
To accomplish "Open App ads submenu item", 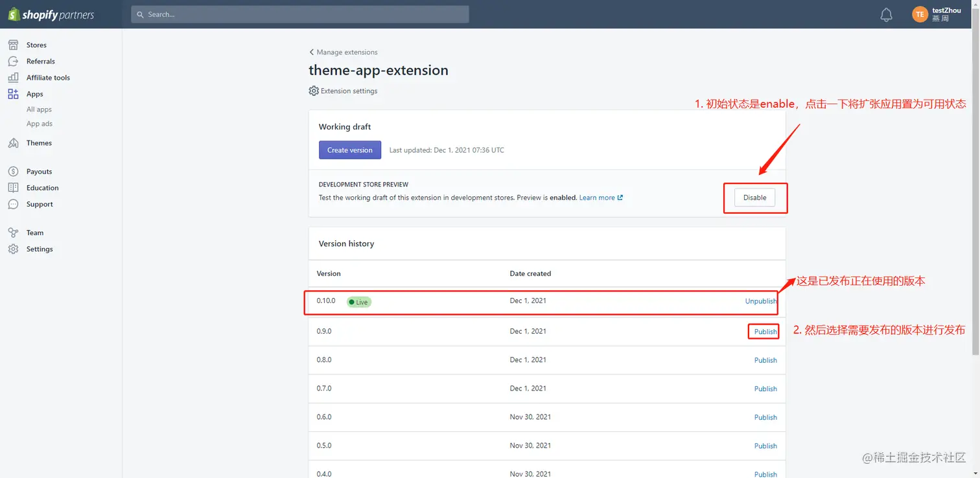I will pyautogui.click(x=40, y=124).
